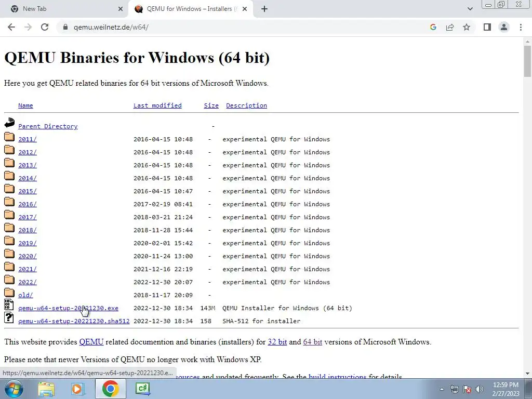
Task: Sort the listing by Last modified
Action: click(x=157, y=105)
